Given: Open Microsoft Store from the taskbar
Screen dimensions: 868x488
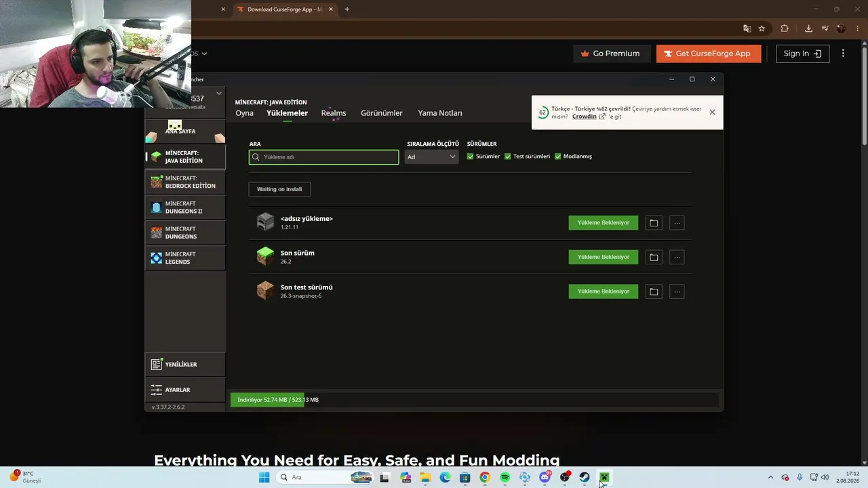Looking at the screenshot, I should click(465, 477).
